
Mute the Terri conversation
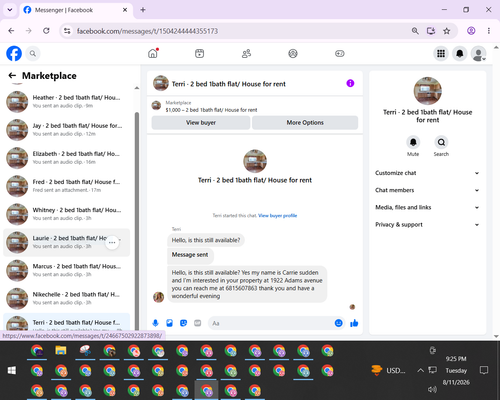(x=413, y=142)
